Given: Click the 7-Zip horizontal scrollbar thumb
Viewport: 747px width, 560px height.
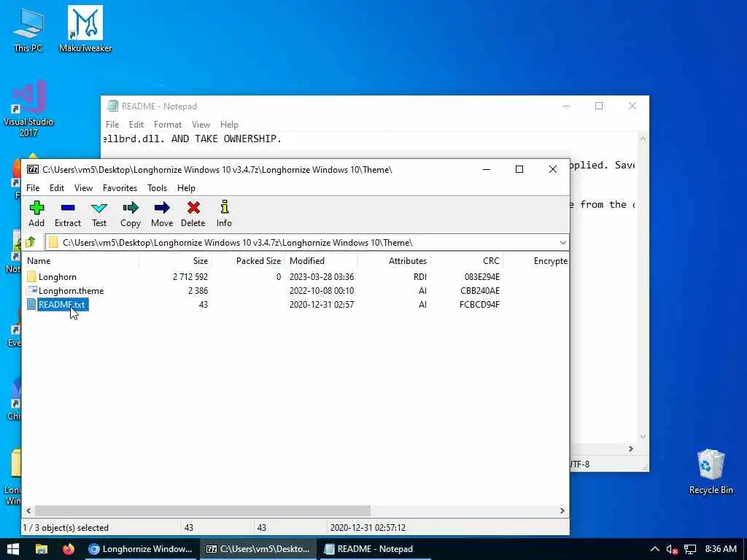Looking at the screenshot, I should pyautogui.click(x=203, y=510).
